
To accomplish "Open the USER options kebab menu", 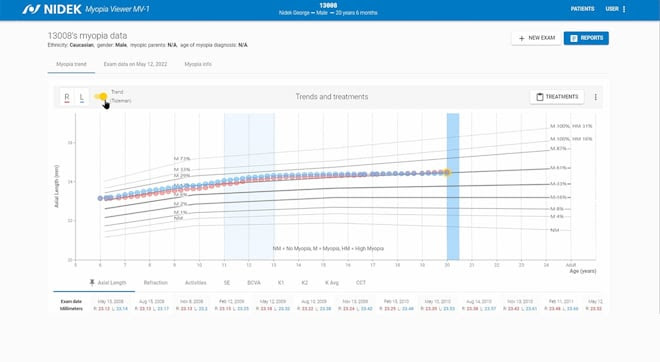I will point(624,9).
